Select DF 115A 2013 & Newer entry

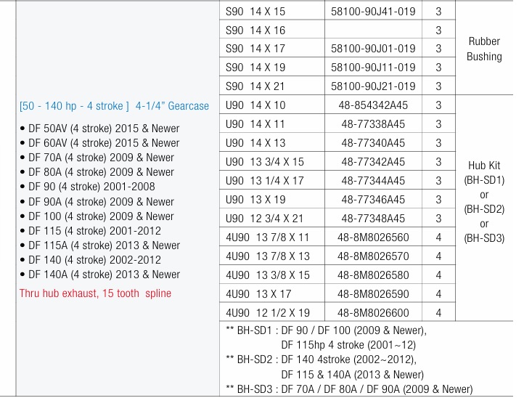(x=104, y=245)
